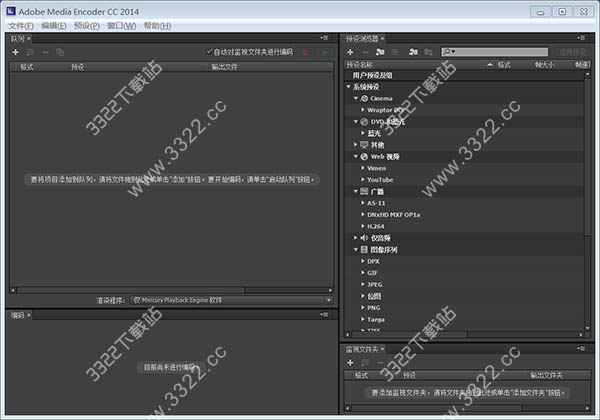Select the 队列 panel tab
600x420 pixels.
(17, 38)
